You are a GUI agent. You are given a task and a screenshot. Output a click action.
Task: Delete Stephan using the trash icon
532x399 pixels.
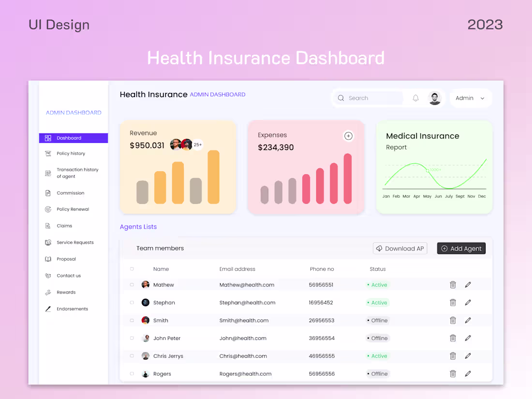(x=453, y=302)
